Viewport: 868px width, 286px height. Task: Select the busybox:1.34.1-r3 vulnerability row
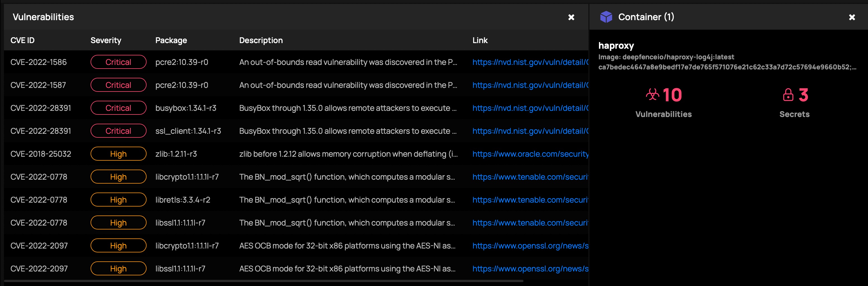tap(296, 108)
